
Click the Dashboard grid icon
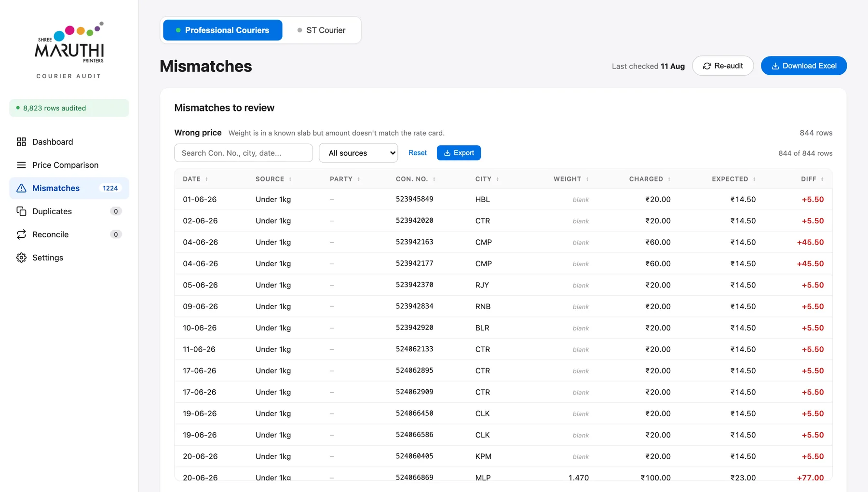[x=21, y=142]
